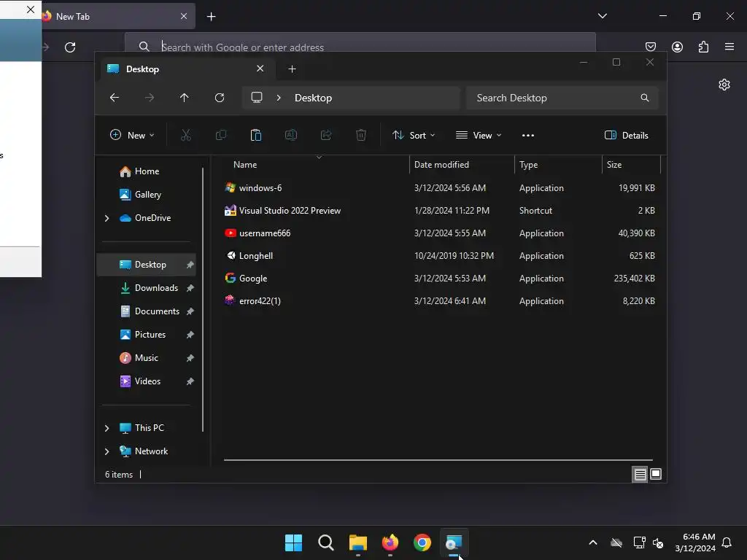
Task: Switch to details list view icon
Action: click(640, 474)
